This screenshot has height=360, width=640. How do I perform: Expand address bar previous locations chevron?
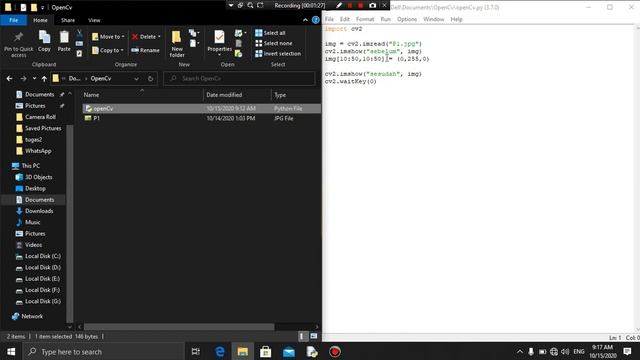136,78
